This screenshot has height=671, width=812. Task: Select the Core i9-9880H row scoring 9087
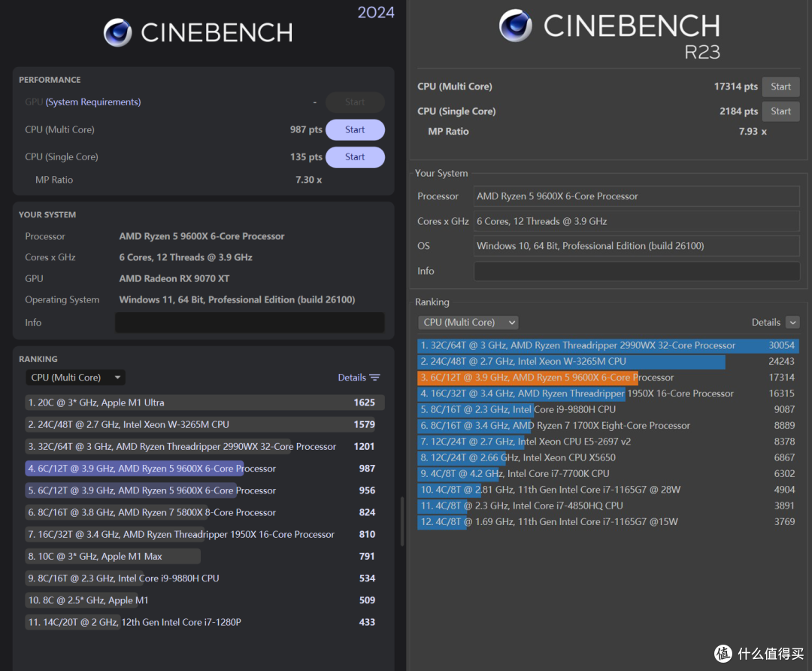click(608, 410)
